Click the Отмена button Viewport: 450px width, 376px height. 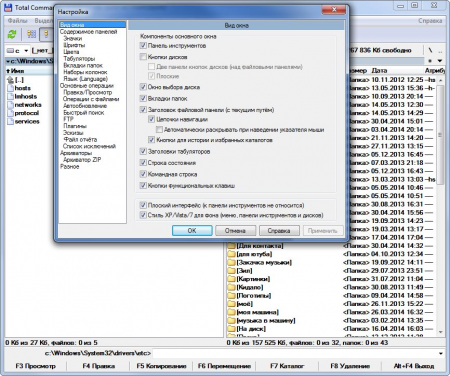click(x=235, y=231)
